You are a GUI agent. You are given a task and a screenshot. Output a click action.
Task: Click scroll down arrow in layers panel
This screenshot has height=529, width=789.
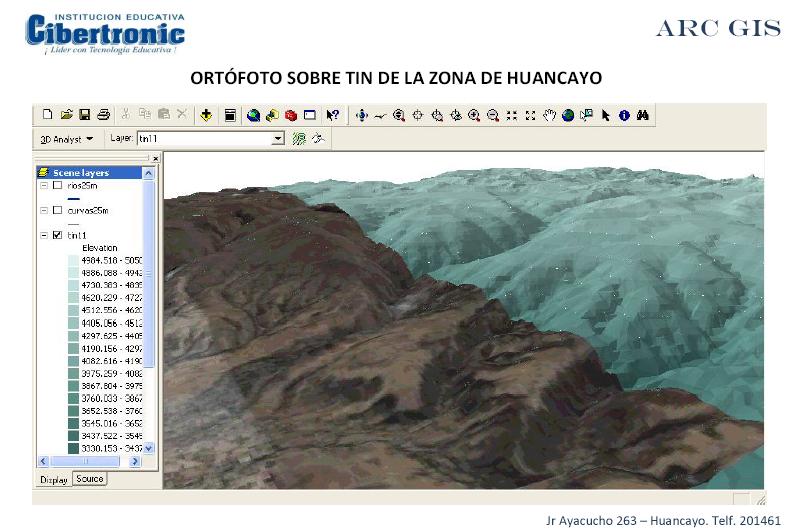pyautogui.click(x=148, y=448)
